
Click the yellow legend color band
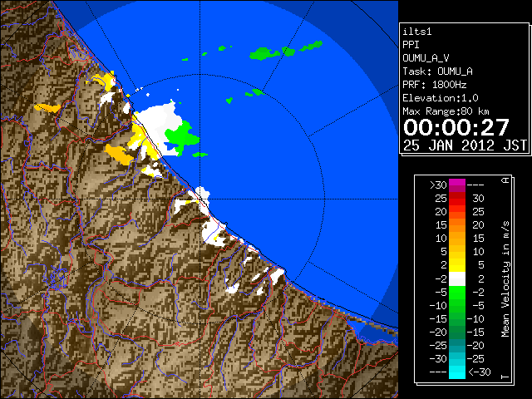click(x=457, y=265)
